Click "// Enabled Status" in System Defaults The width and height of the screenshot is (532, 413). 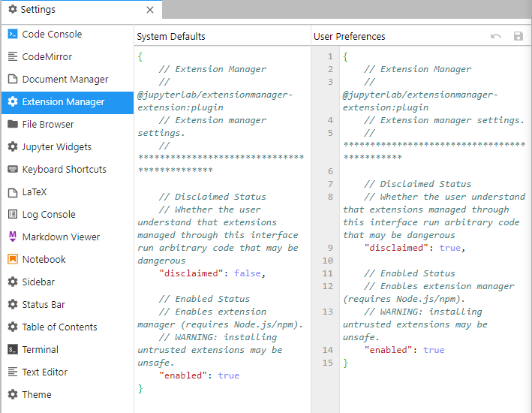click(204, 299)
